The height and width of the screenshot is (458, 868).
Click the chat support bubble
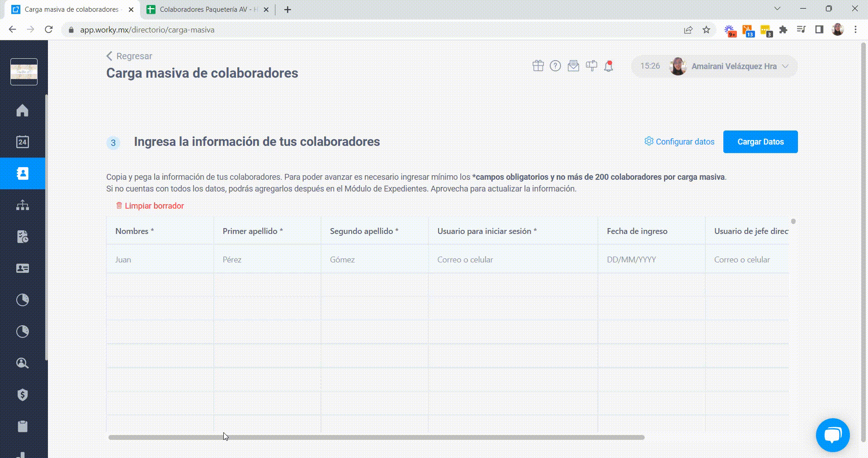[x=833, y=435]
